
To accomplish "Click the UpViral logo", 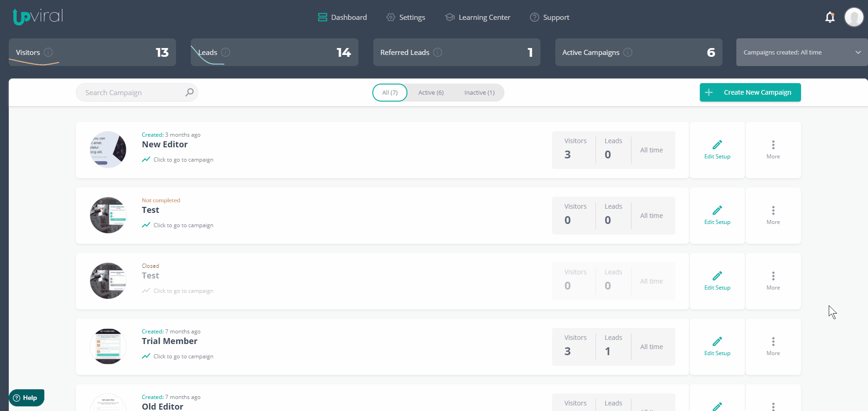I will click(x=37, y=17).
